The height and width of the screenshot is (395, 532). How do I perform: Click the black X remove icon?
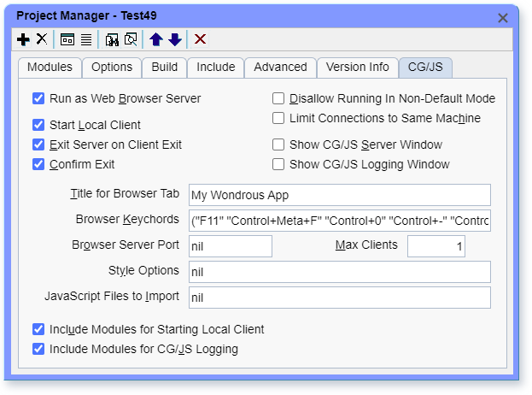click(41, 39)
